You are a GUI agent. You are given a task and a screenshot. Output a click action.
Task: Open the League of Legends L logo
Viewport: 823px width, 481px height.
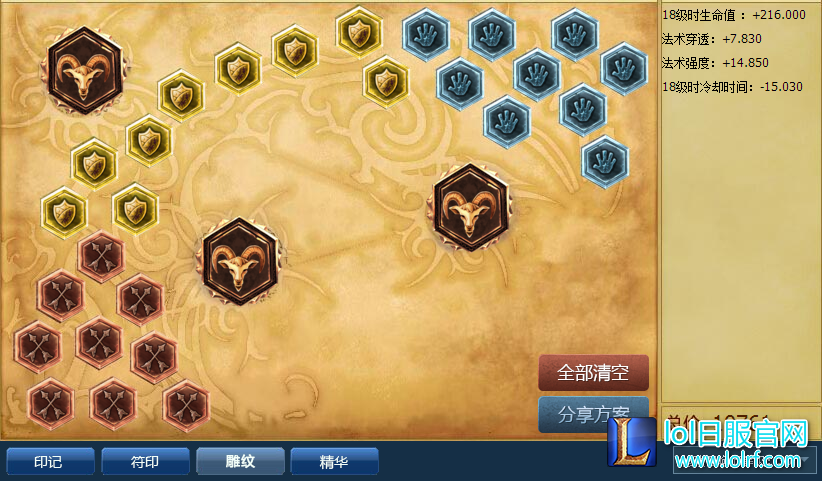[632, 441]
